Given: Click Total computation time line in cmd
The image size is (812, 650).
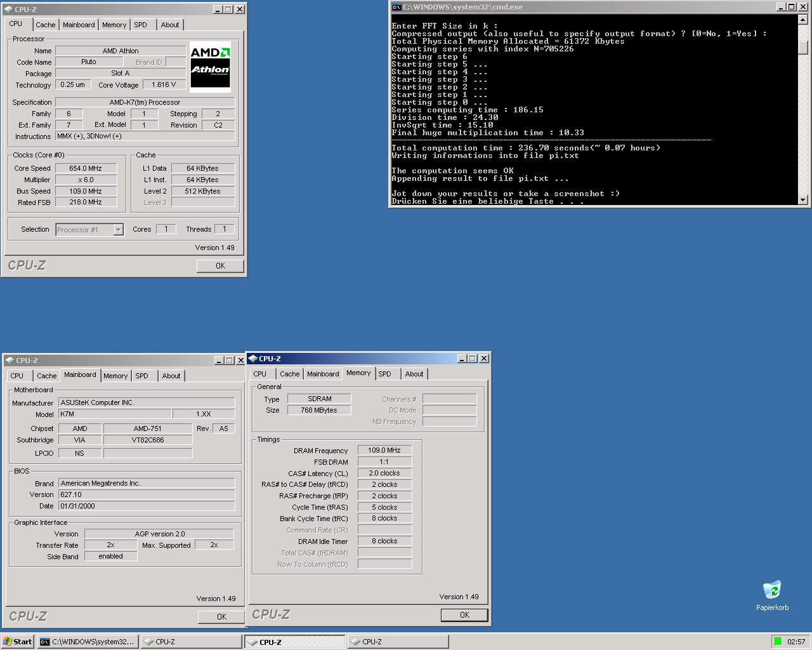Looking at the screenshot, I should coord(526,148).
